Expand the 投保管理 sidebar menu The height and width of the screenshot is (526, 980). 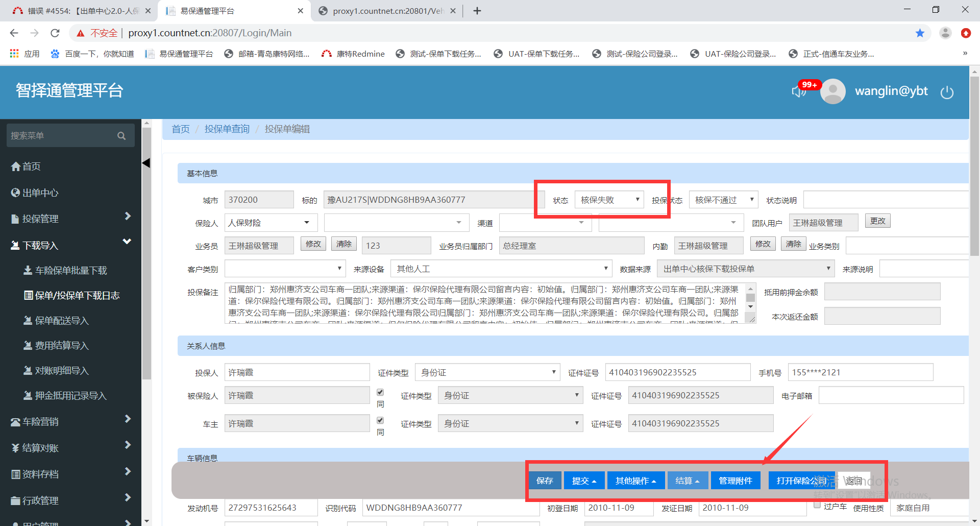70,219
